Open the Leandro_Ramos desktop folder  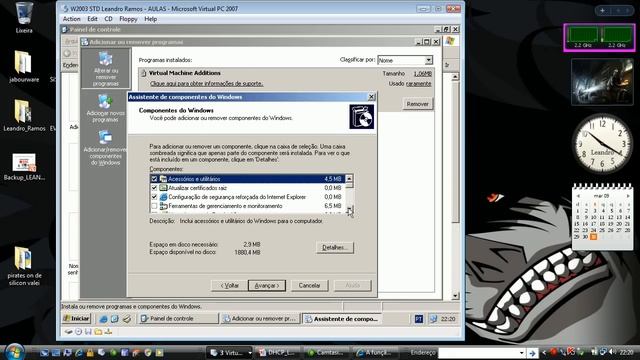(24, 115)
